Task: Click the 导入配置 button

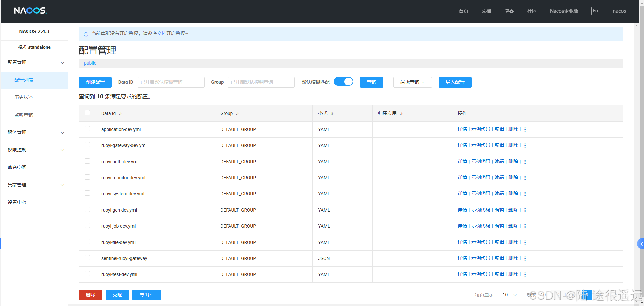Action: [455, 82]
